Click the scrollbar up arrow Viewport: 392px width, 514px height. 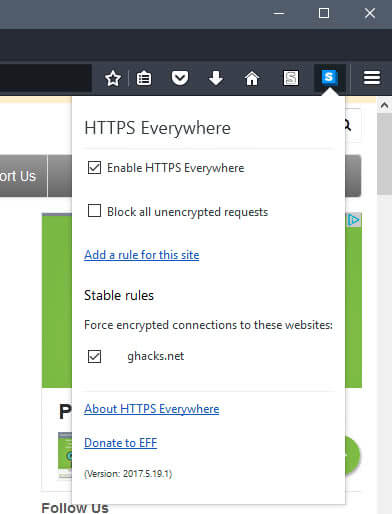pos(384,106)
